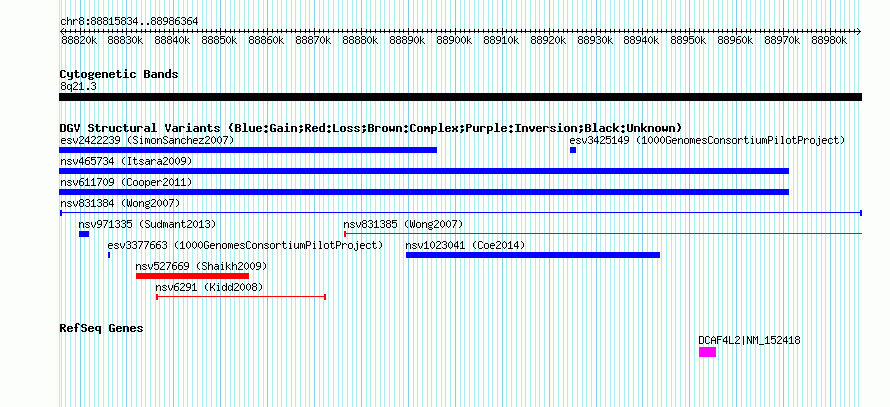Image resolution: width=890 pixels, height=407 pixels.
Task: Open the esv3377663 (1000GenomesConsortiumPilotProject) label
Action: tap(245, 245)
